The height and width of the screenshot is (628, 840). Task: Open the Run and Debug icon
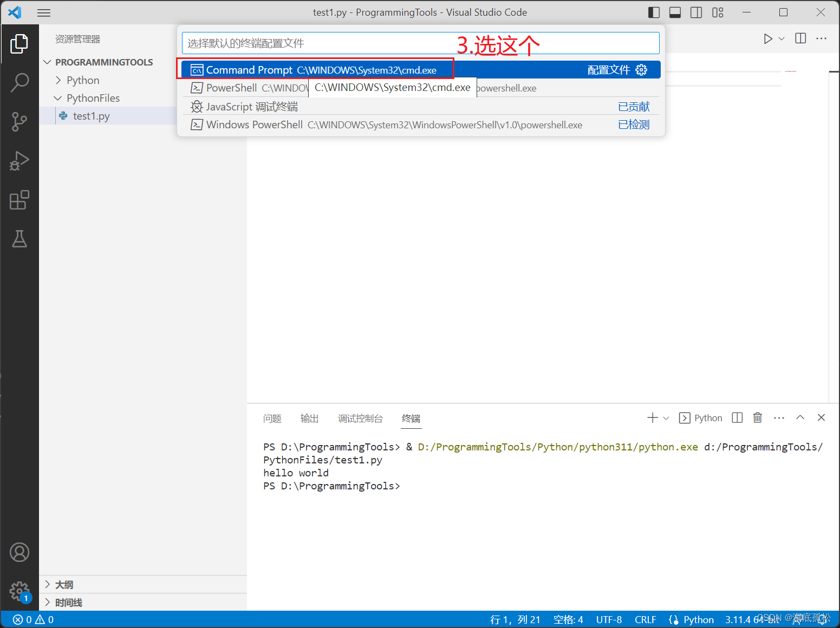coord(20,161)
